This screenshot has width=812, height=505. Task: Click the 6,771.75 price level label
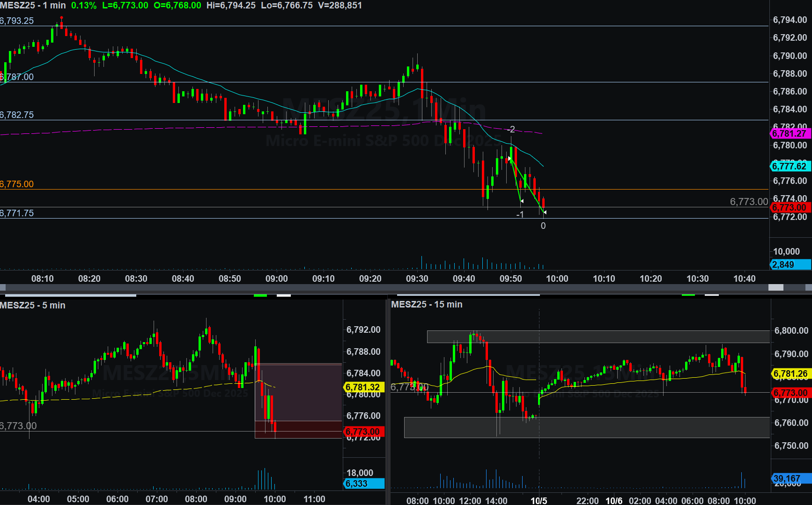(17, 213)
